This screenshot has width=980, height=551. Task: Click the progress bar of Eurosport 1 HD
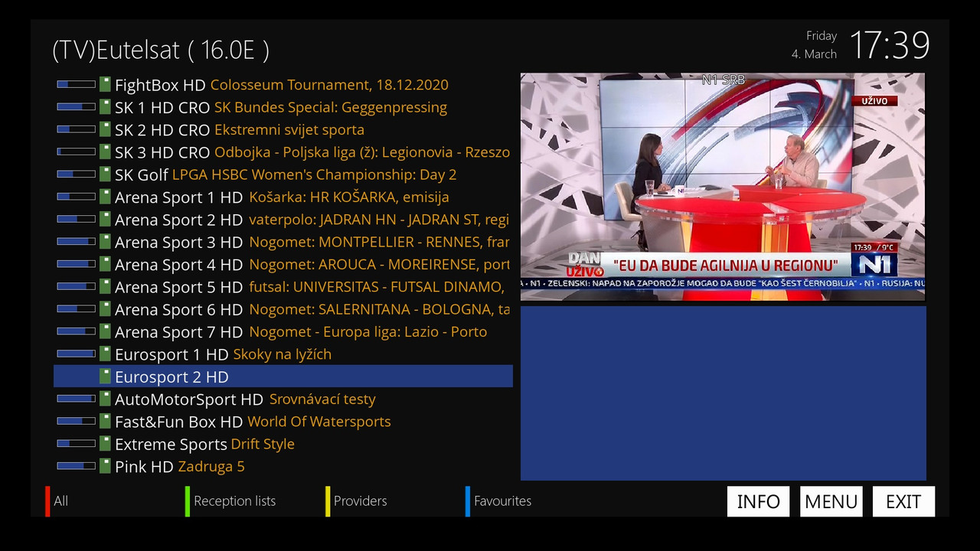tap(76, 354)
